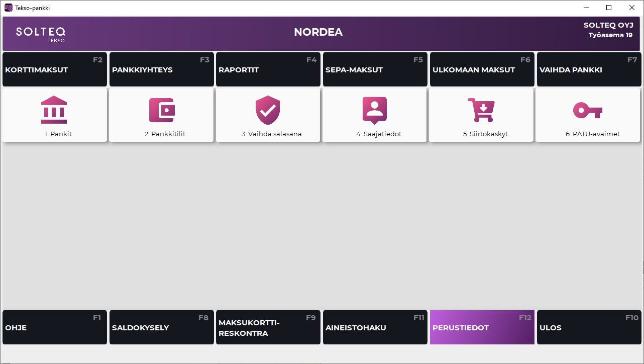Open Pankkiyhteys (F3) menu
This screenshot has height=364, width=644.
tap(161, 70)
